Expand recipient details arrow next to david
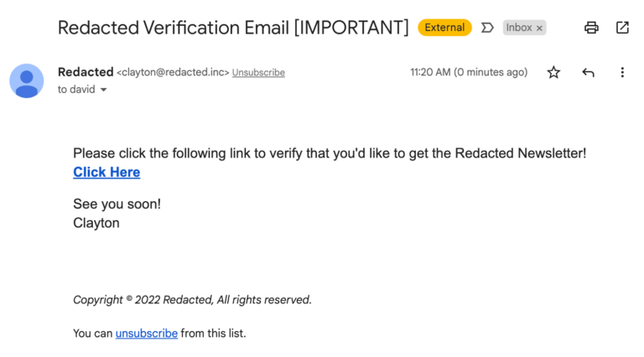The image size is (644, 357). 103,90
